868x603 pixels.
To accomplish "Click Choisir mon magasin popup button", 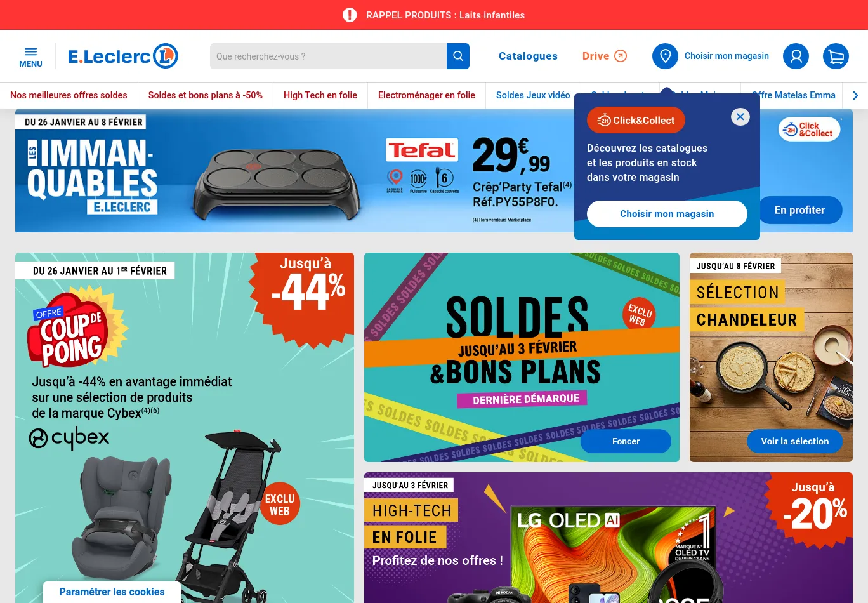I will coord(667,214).
